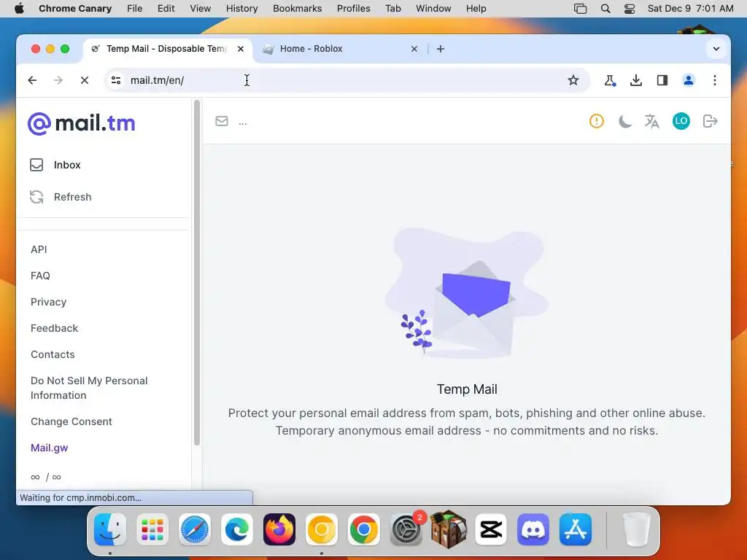
Task: Click the '...' loading email address text
Action: tap(242, 122)
